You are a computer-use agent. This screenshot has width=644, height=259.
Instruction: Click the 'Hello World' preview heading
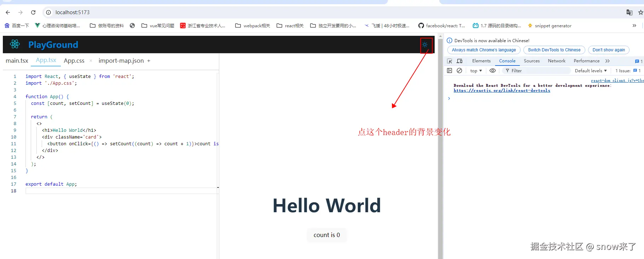coord(327,205)
